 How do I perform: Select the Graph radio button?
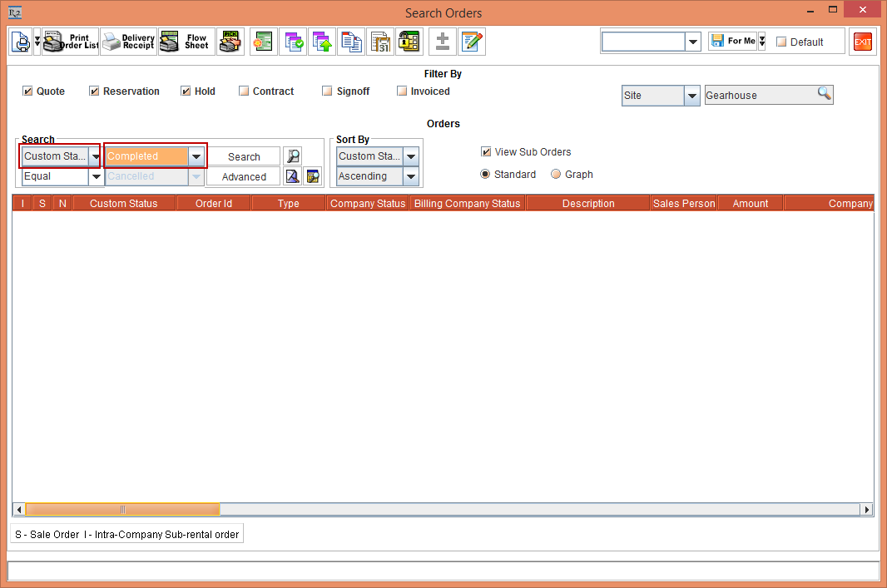(556, 175)
